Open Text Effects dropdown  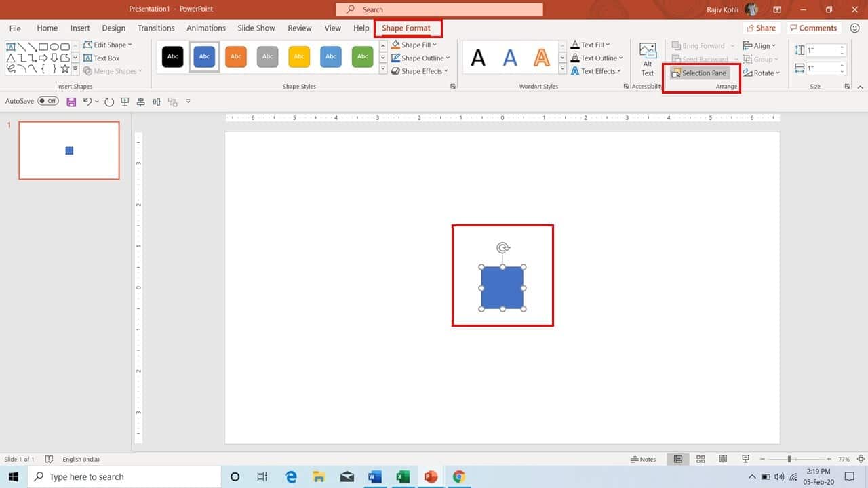tap(595, 71)
